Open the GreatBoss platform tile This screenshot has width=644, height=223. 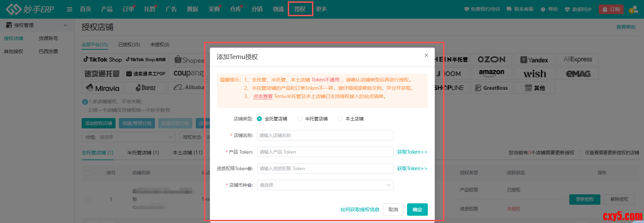[x=491, y=88]
